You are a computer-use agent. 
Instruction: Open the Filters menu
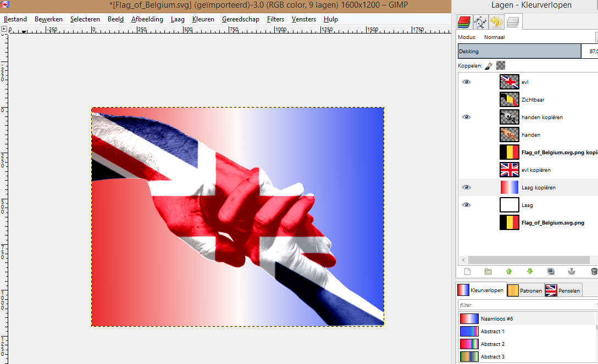coord(275,19)
